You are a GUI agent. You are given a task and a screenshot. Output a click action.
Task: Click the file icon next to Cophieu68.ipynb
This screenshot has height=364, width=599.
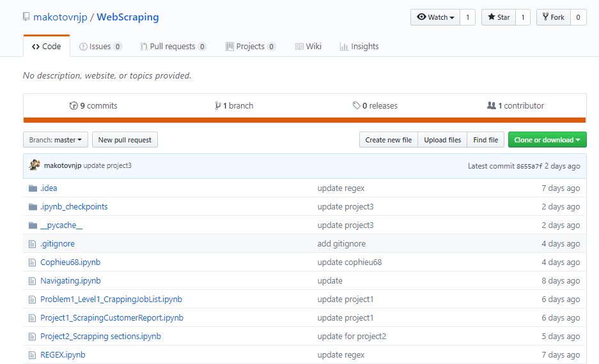click(33, 262)
